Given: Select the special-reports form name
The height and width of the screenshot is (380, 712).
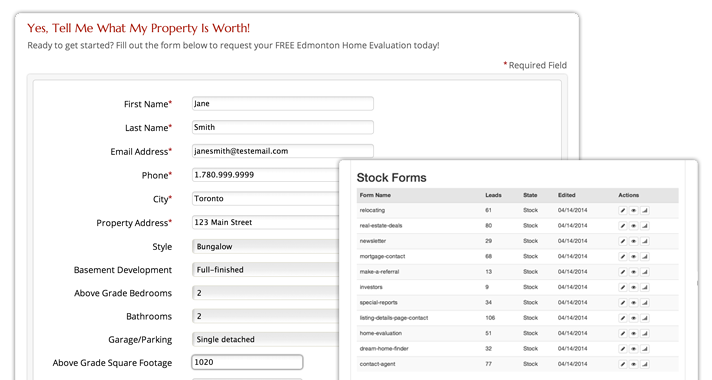Looking at the screenshot, I should point(378,303).
